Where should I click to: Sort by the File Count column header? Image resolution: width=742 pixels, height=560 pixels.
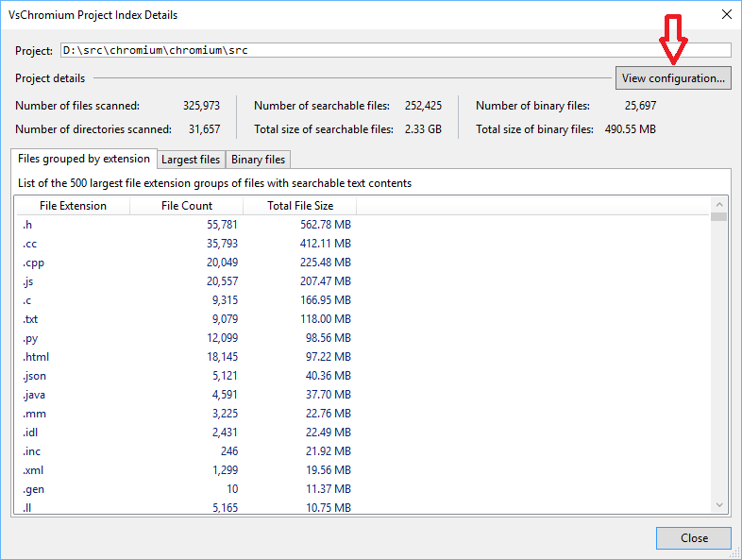[187, 206]
